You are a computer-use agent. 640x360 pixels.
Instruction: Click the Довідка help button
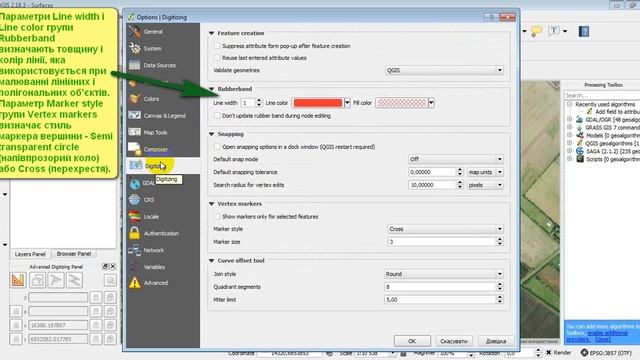pyautogui.click(x=496, y=341)
